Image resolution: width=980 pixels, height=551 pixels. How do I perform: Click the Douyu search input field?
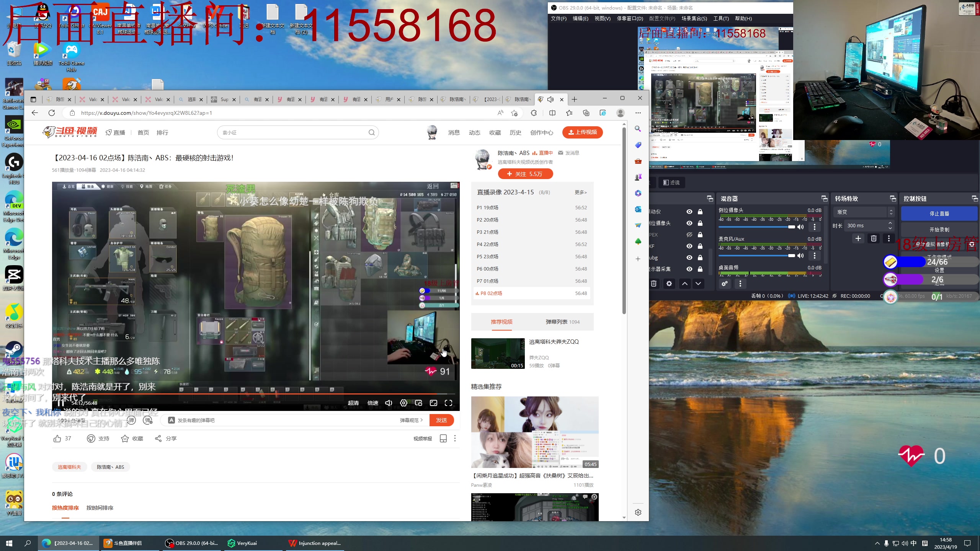294,132
